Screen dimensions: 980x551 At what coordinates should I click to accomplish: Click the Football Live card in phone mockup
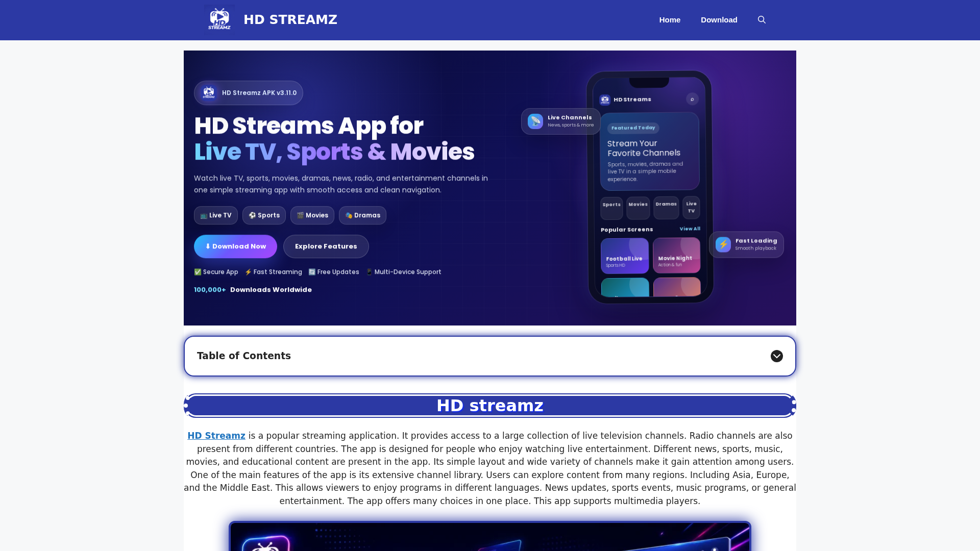point(625,256)
